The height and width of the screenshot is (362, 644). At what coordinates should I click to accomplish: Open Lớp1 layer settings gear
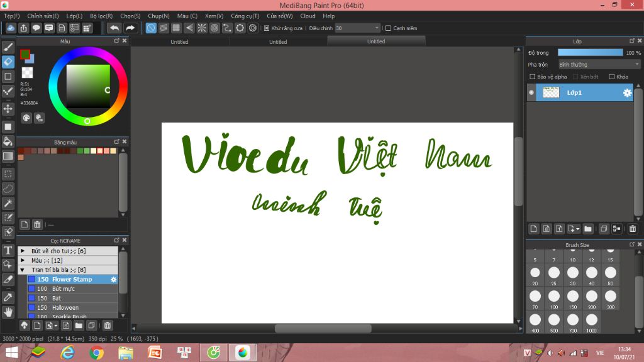(627, 93)
